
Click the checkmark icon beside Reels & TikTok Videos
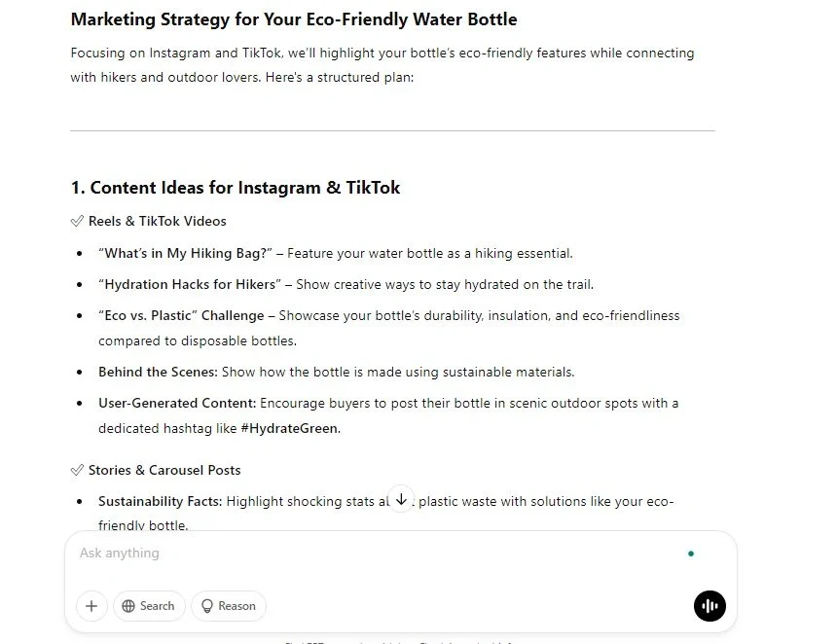coord(77,221)
